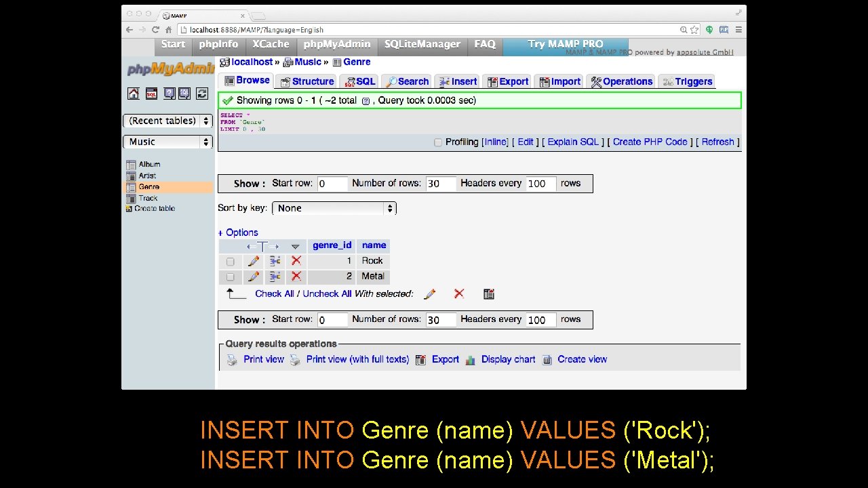Open the Import tab
868x488 pixels.
point(560,81)
